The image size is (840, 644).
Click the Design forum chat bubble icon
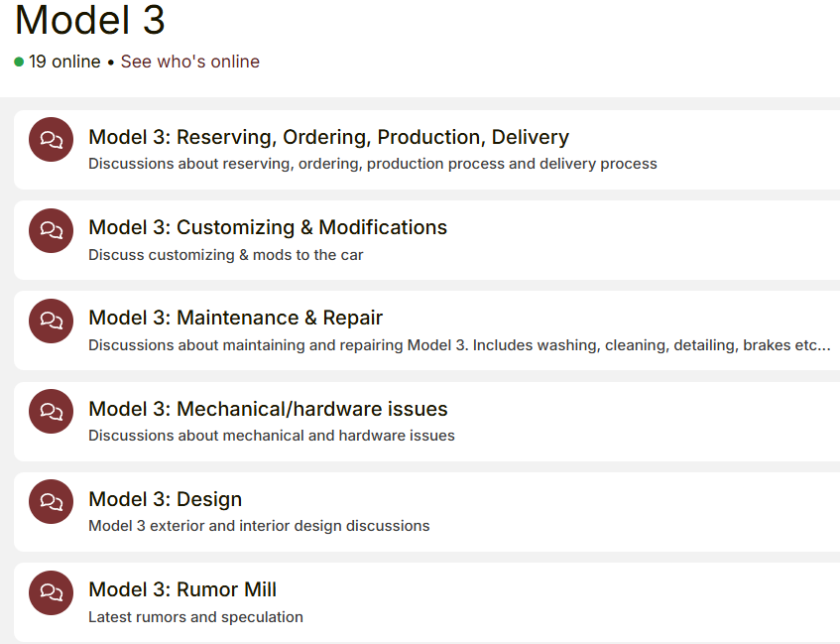(51, 502)
